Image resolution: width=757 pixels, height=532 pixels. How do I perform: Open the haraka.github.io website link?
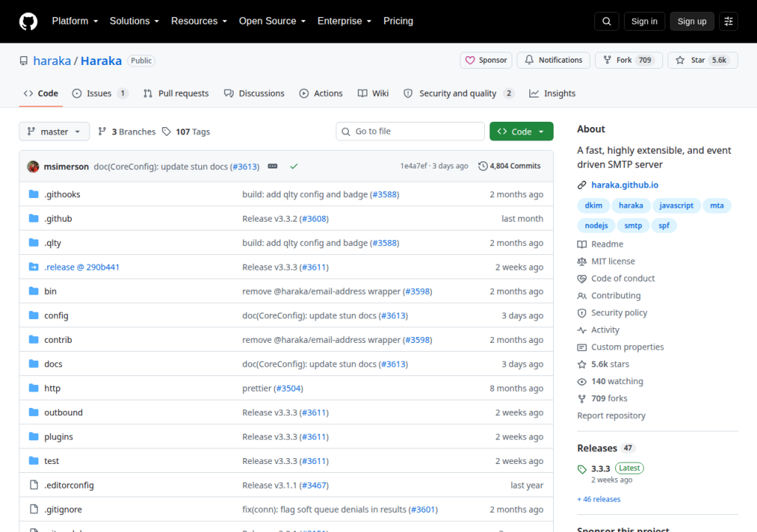(x=625, y=185)
